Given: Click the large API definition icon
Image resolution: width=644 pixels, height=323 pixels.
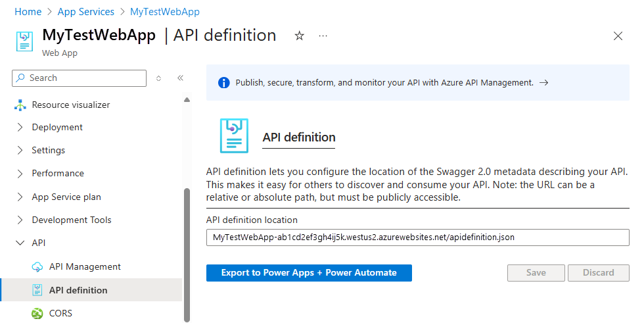Looking at the screenshot, I should click(234, 136).
